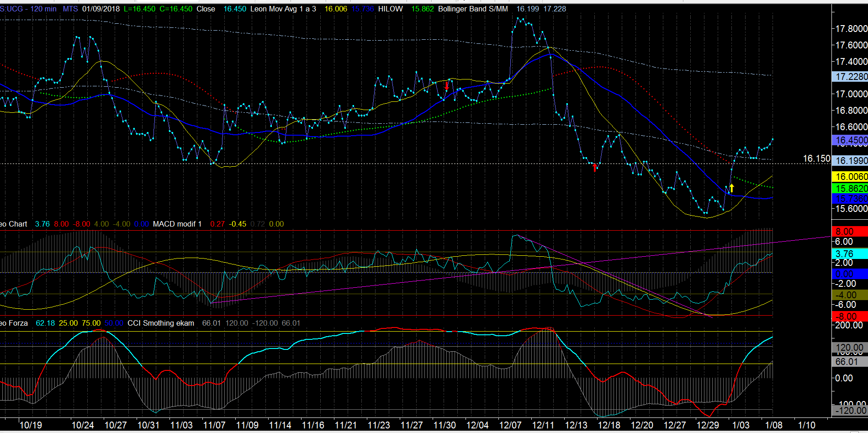The image size is (868, 433).
Task: Click the 1/10 date on time axis
Action: (x=806, y=425)
